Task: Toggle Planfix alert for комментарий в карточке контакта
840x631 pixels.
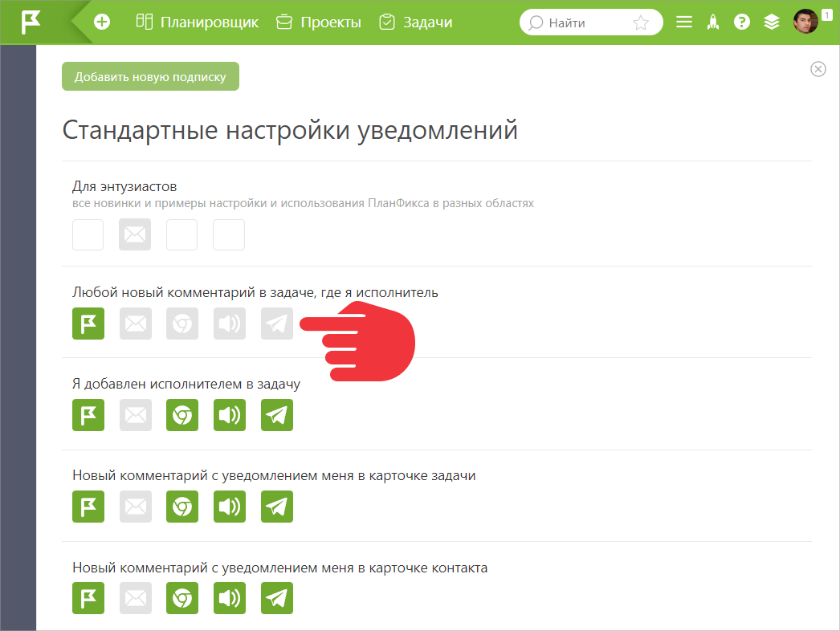Action: coord(88,598)
